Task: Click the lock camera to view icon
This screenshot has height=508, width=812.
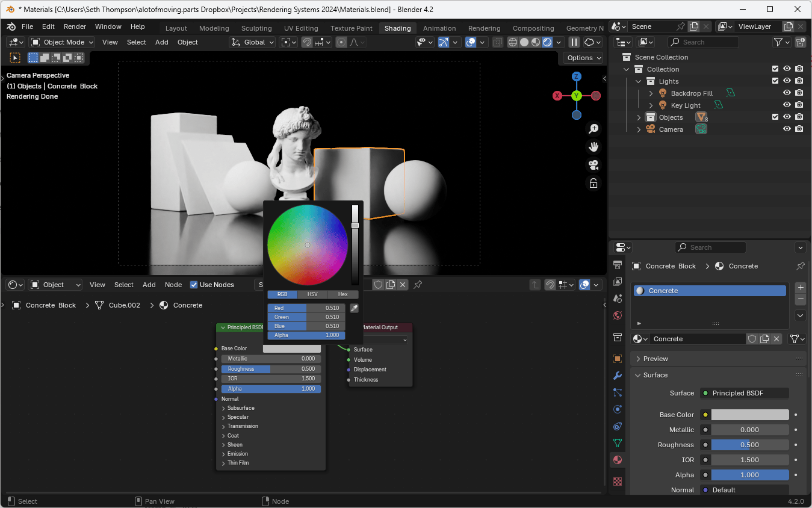Action: (x=594, y=183)
